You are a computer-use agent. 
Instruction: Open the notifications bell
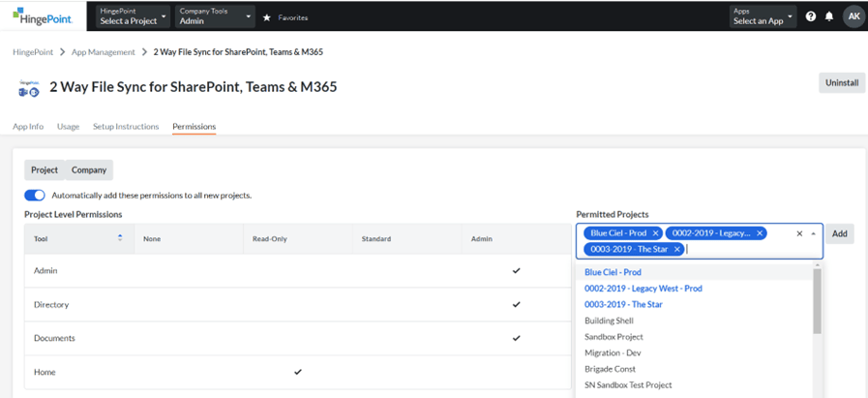click(829, 16)
